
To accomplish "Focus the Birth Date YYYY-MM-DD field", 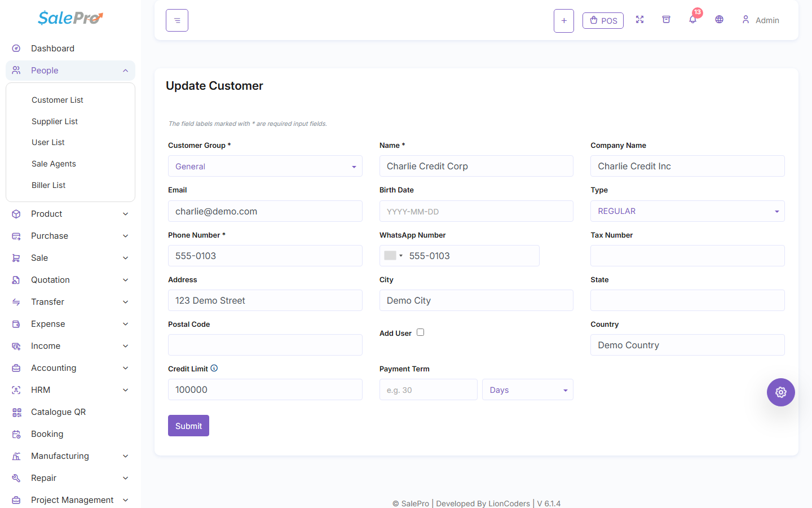I will (x=476, y=211).
